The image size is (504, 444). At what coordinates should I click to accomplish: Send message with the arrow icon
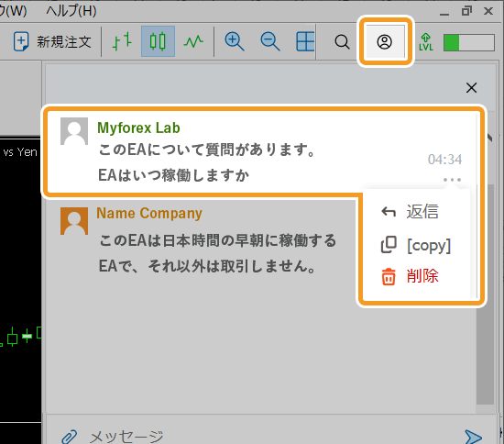click(x=474, y=437)
